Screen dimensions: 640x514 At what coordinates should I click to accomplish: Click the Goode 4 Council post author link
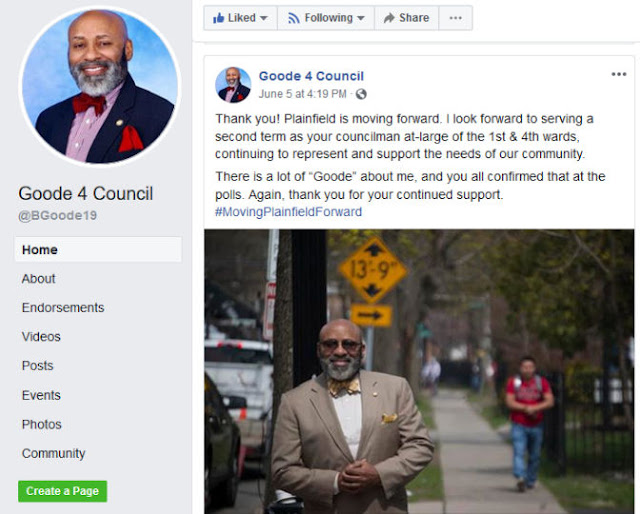click(x=311, y=76)
